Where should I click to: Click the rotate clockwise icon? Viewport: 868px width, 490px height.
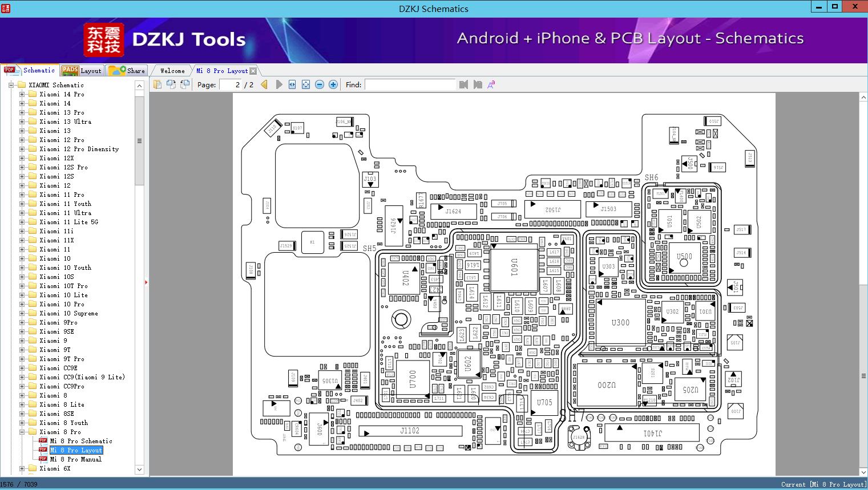click(x=184, y=84)
